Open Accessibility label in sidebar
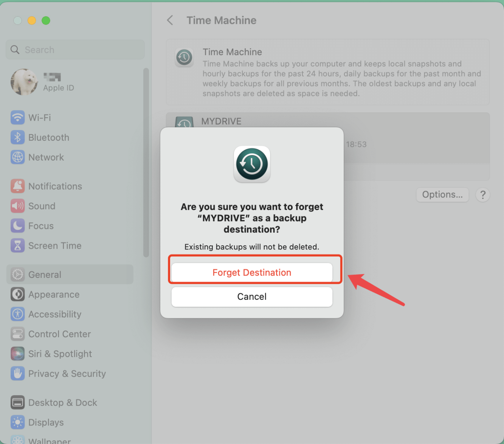This screenshot has width=504, height=444. coord(55,314)
